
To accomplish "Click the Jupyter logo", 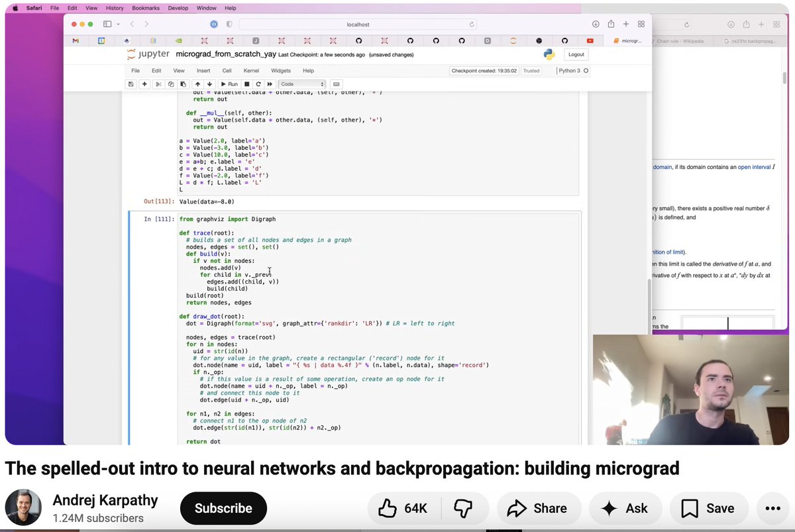I will (148, 54).
